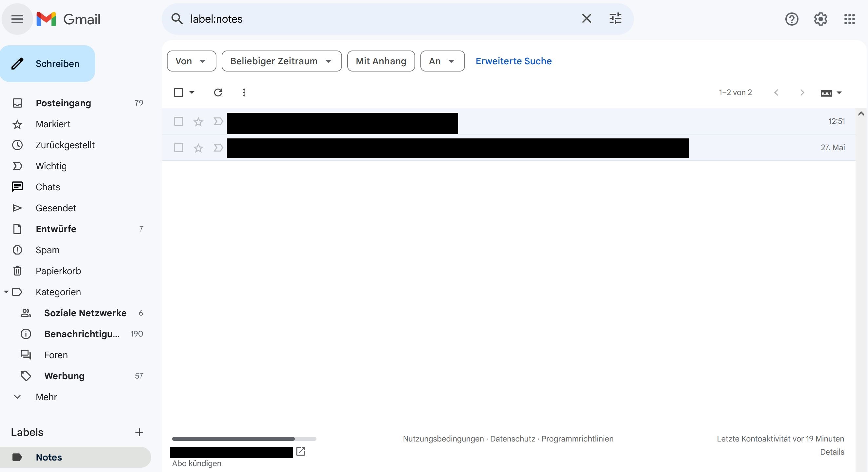Image resolution: width=868 pixels, height=472 pixels.
Task: Create new label with plus icon
Action: pyautogui.click(x=139, y=432)
